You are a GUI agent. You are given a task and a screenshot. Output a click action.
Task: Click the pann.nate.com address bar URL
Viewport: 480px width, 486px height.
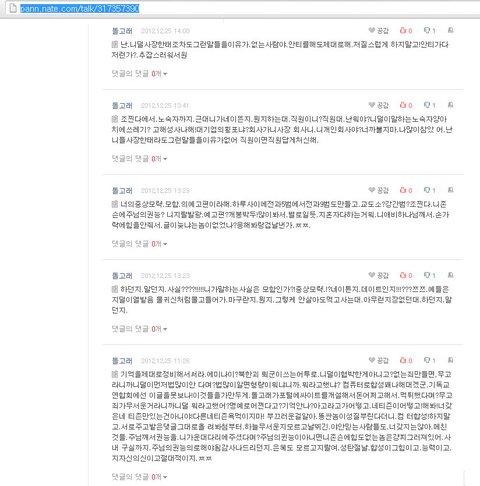(x=79, y=8)
